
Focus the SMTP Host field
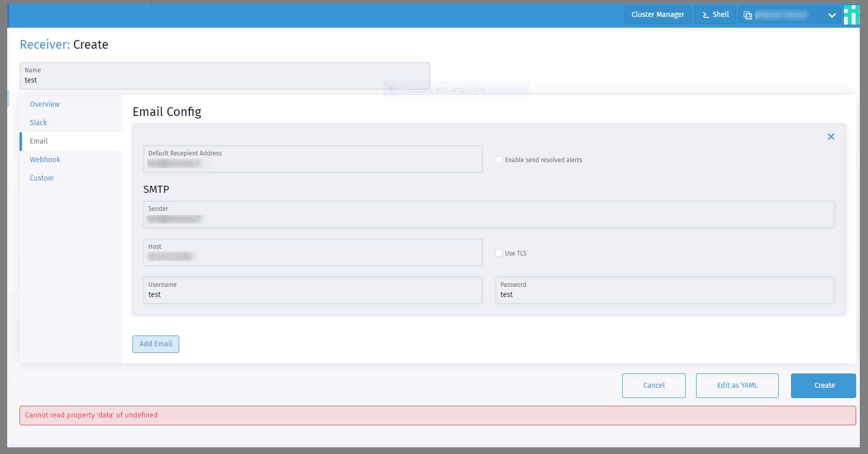[313, 252]
